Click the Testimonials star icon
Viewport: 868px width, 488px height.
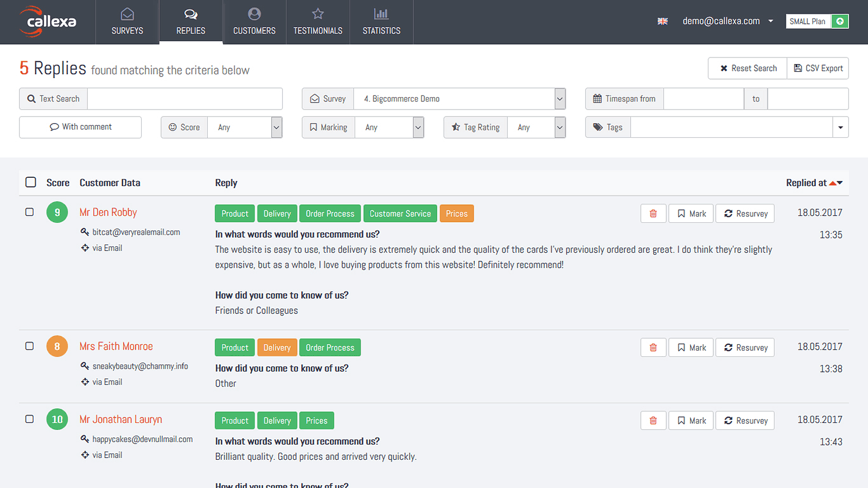coord(317,14)
